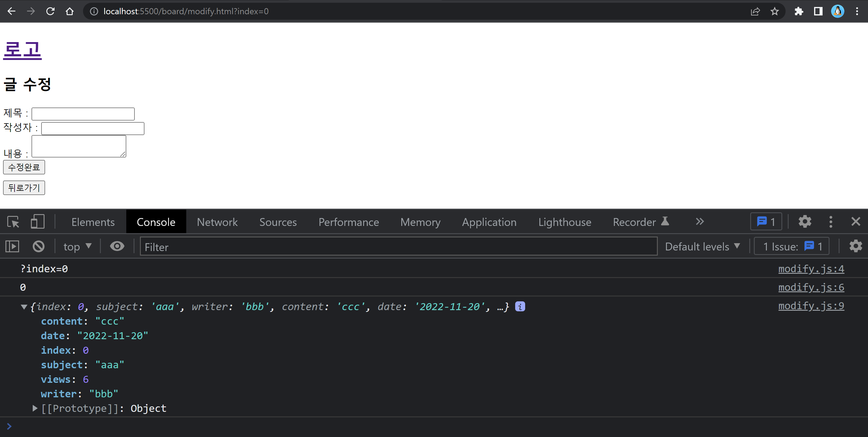Click the browser reload icon

50,12
